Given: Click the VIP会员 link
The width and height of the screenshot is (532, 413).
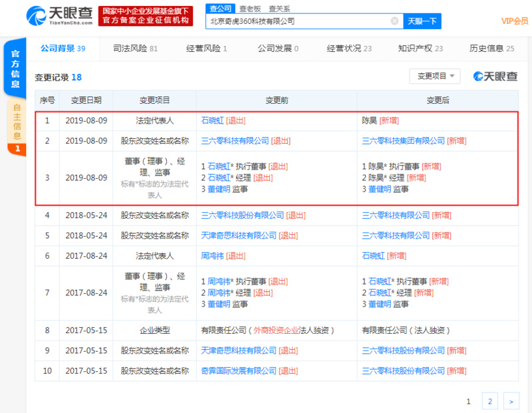Looking at the screenshot, I should pyautogui.click(x=515, y=21).
